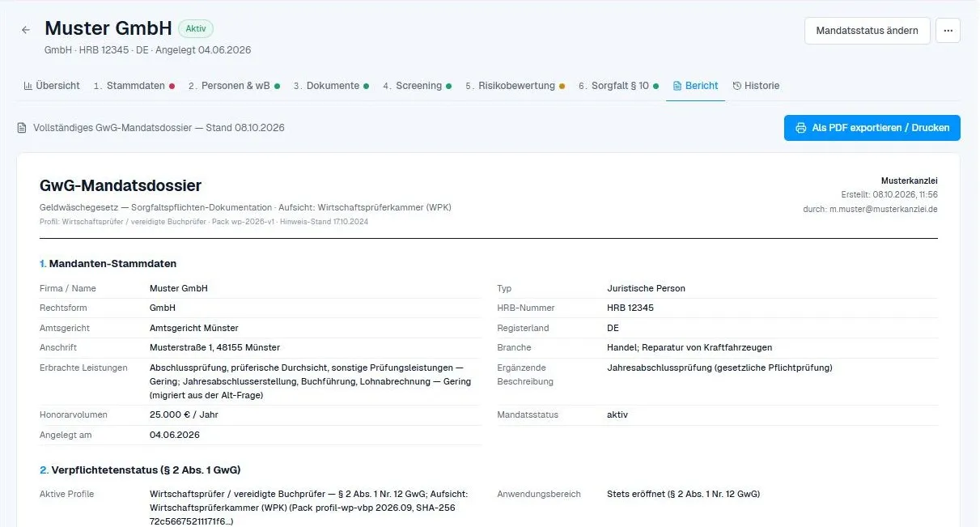Open the Historie tab
Viewport: 980px width, 527px height.
point(756,86)
